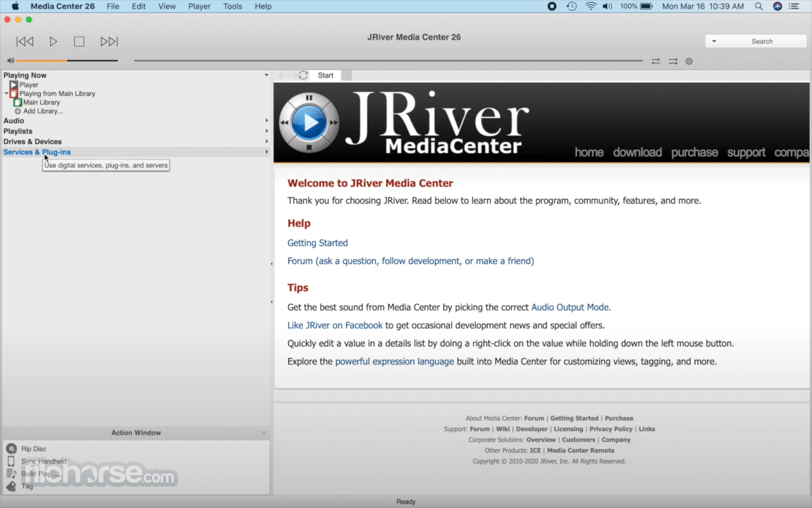
Task: Collapse the Action Window chevron
Action: (264, 433)
